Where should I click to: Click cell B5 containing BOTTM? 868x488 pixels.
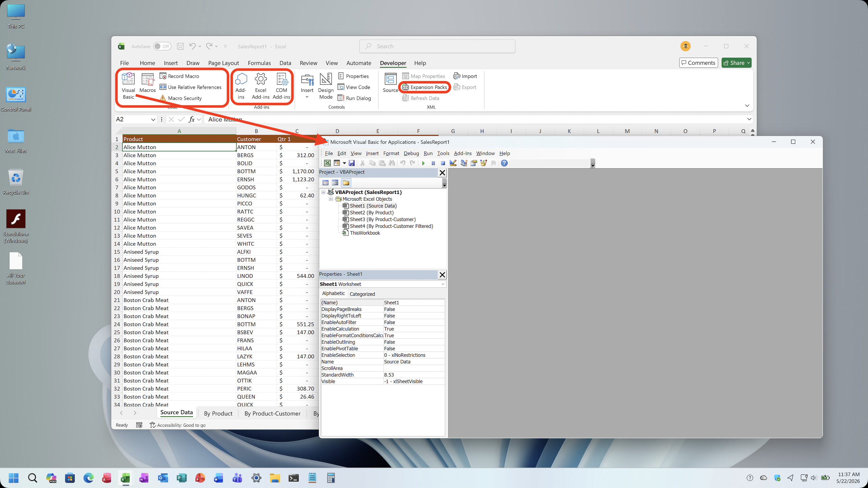[x=256, y=171]
